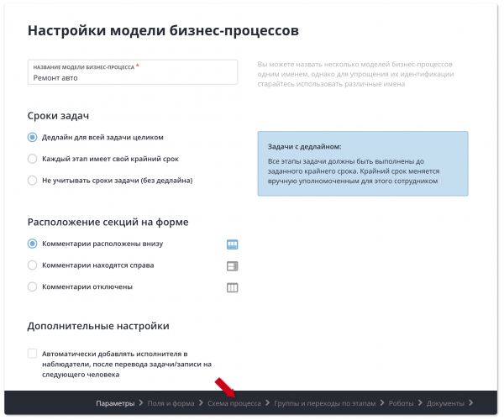The image size is (504, 420).
Task: Select 'Комментарии отключены' radio button
Action: (33, 287)
